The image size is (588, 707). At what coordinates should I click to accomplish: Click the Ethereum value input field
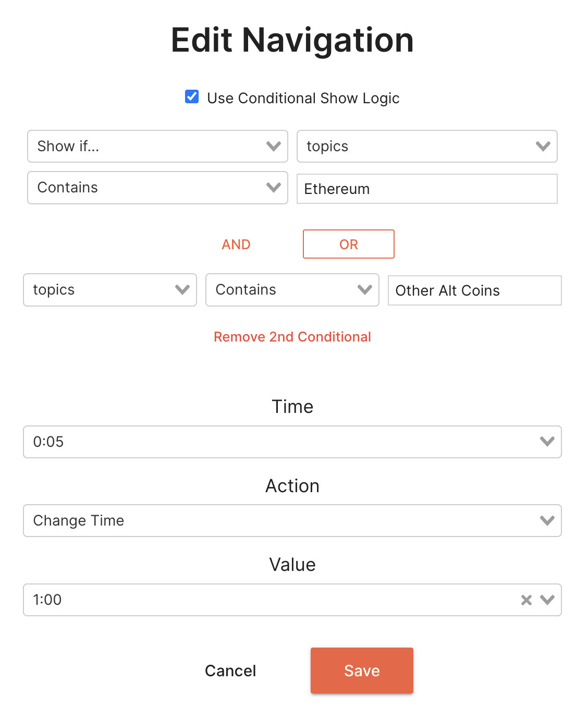click(x=427, y=189)
